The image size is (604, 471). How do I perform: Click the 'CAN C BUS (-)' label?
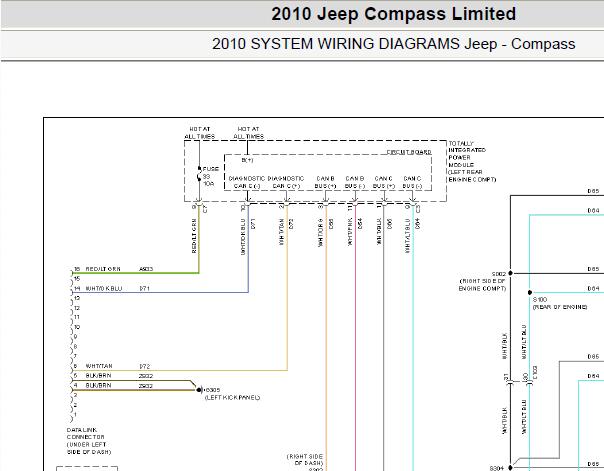coord(412,183)
